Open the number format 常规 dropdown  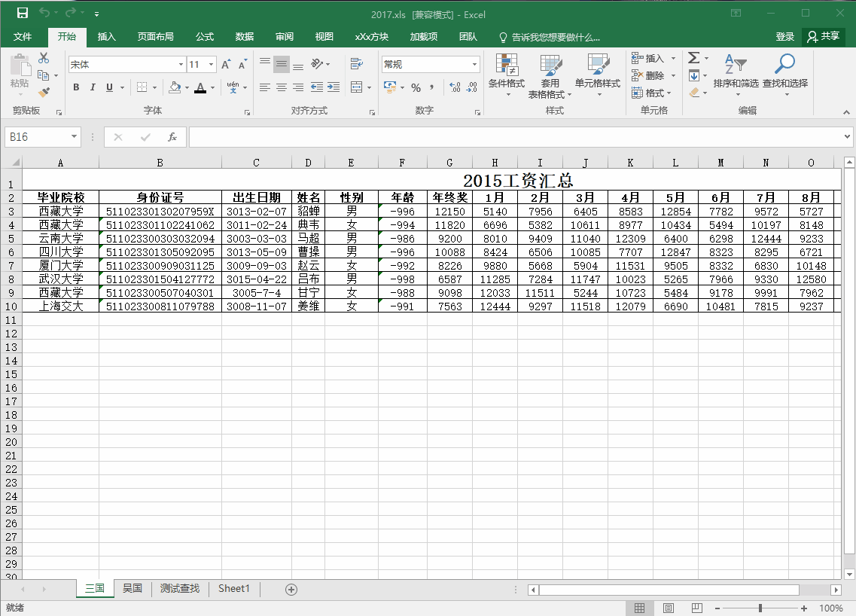474,65
